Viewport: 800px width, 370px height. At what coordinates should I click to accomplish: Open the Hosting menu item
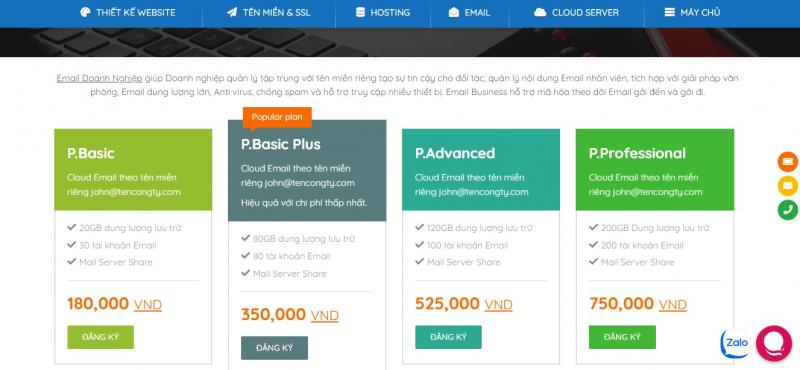383,13
